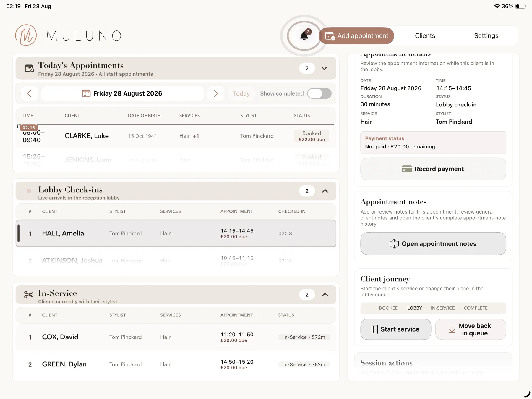This screenshot has height=399, width=532.
Task: Collapse Today's Appointments with the chevron
Action: coord(324,68)
